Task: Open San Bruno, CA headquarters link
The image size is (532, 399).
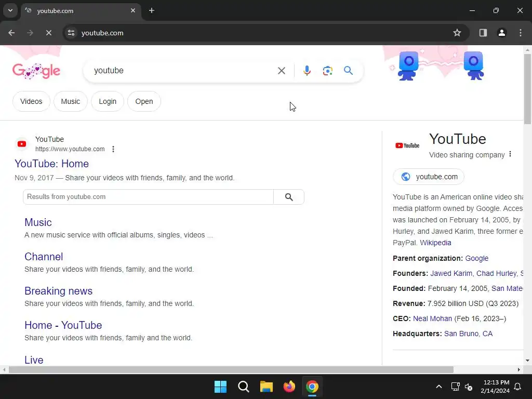Action: (468, 334)
